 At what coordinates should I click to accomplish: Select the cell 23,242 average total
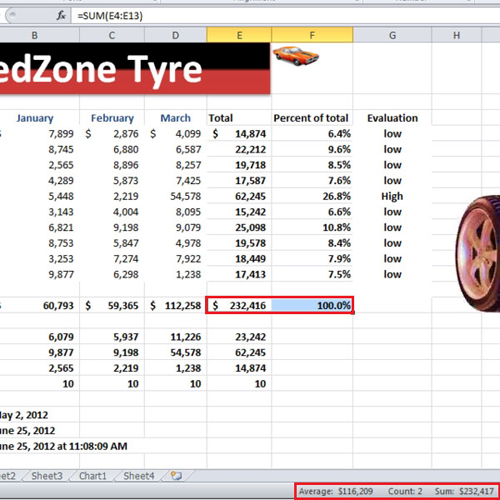click(x=239, y=337)
